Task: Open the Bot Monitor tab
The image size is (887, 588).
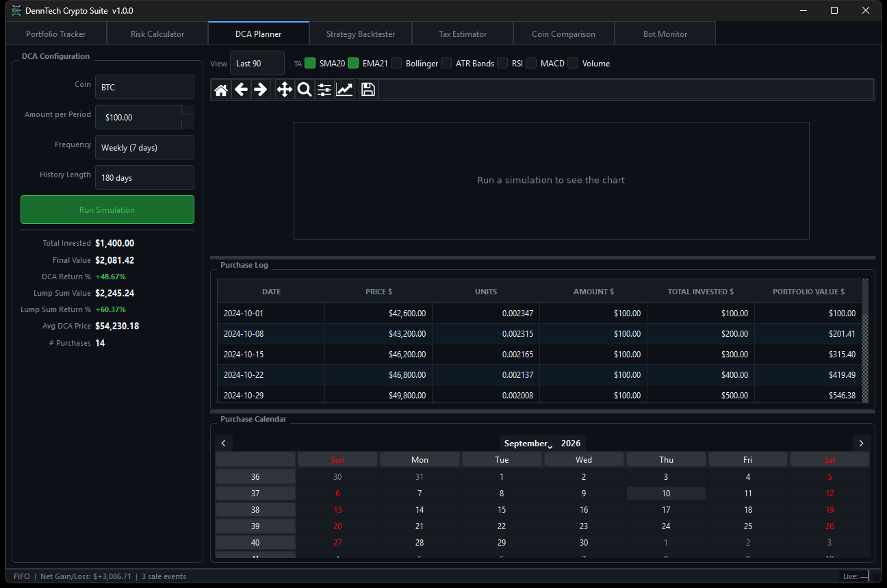Action: pos(665,34)
